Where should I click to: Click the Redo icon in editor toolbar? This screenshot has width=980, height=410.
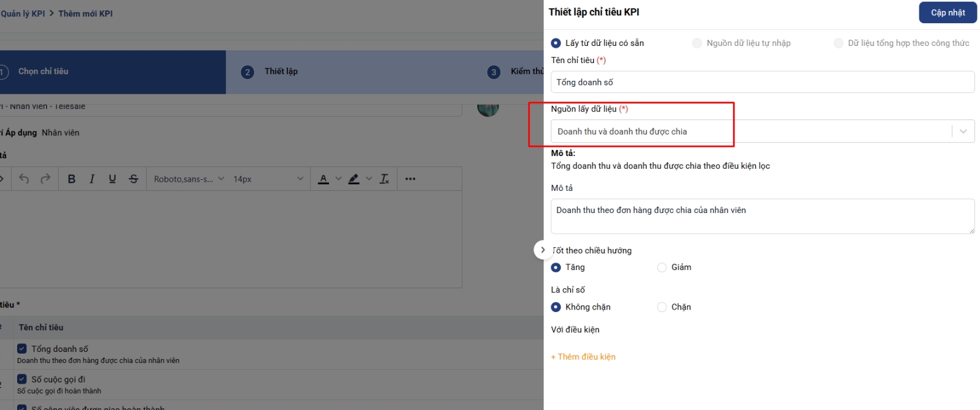(45, 179)
